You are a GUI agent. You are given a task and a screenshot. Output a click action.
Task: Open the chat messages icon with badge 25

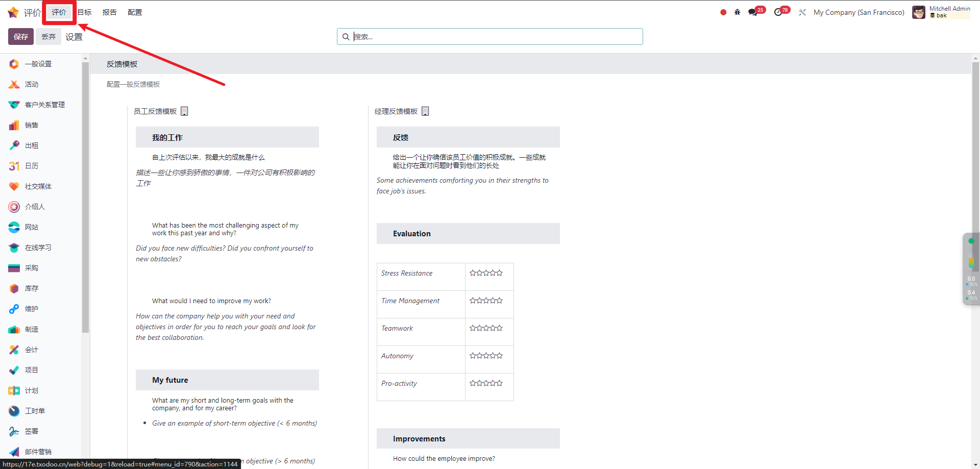(x=753, y=12)
